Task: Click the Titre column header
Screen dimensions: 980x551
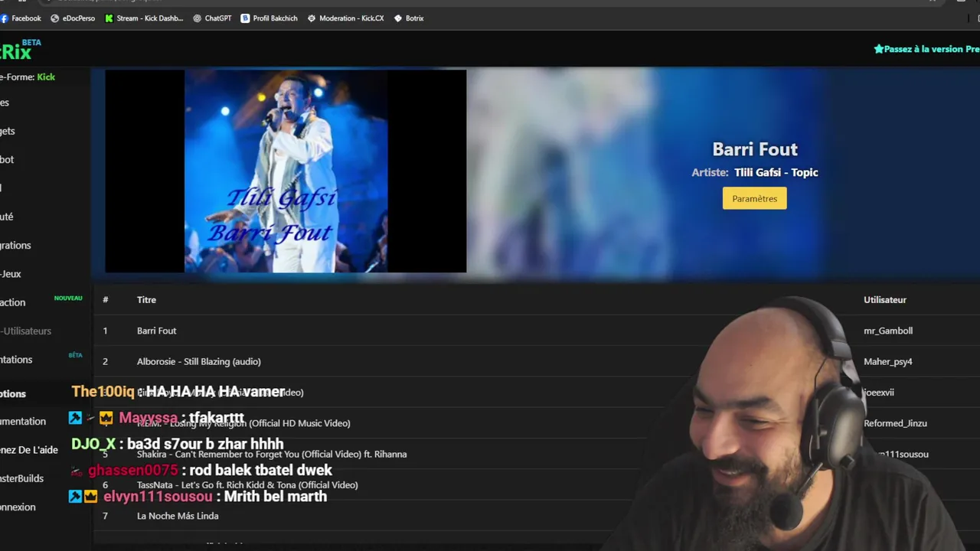Action: click(x=146, y=300)
